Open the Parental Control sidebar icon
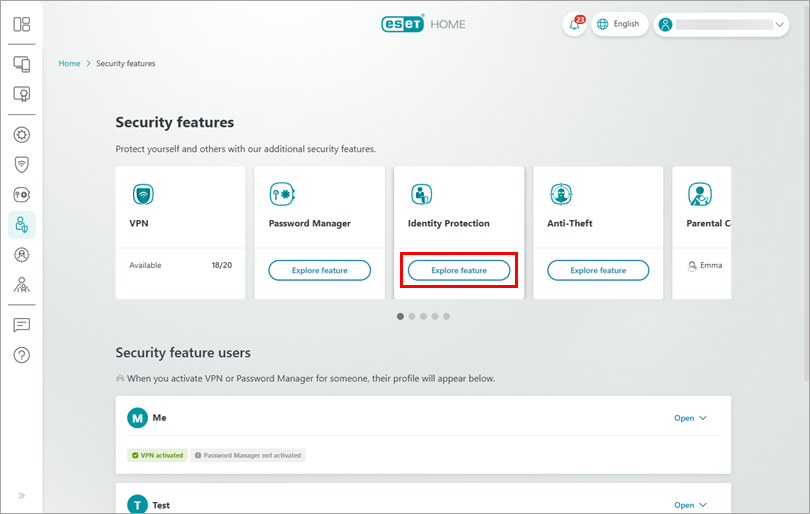Viewport: 810px width, 514px height. pos(22,285)
